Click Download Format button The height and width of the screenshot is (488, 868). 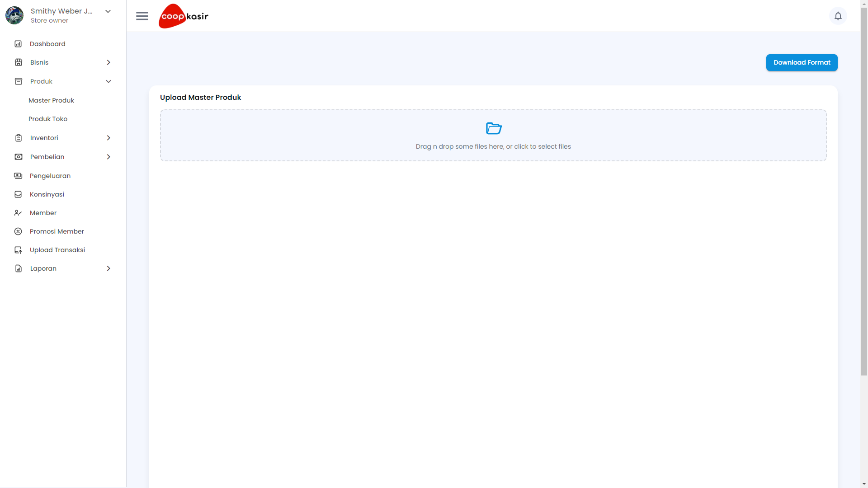802,62
